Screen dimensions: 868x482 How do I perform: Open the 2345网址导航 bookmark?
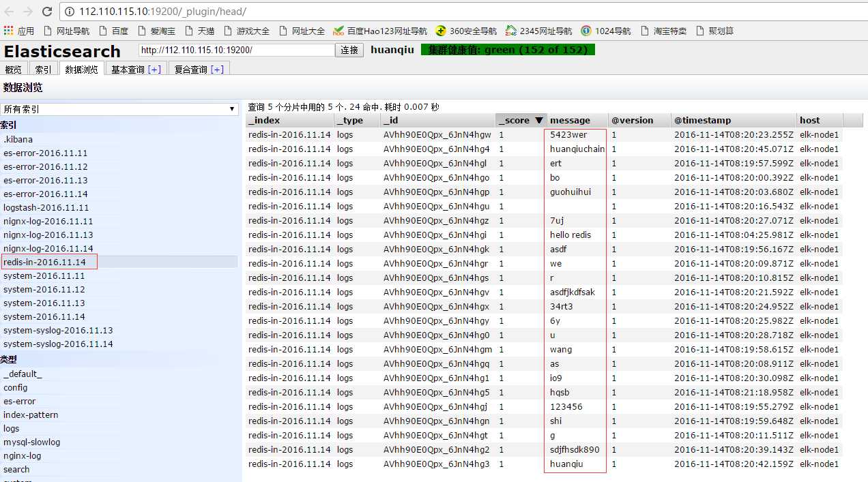(x=539, y=31)
